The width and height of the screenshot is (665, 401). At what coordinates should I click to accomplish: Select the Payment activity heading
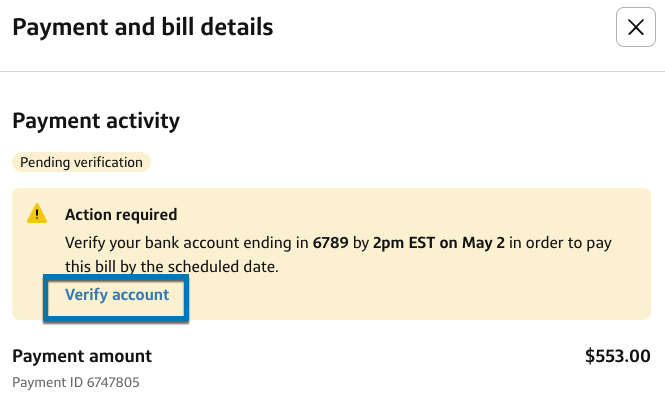tap(96, 121)
